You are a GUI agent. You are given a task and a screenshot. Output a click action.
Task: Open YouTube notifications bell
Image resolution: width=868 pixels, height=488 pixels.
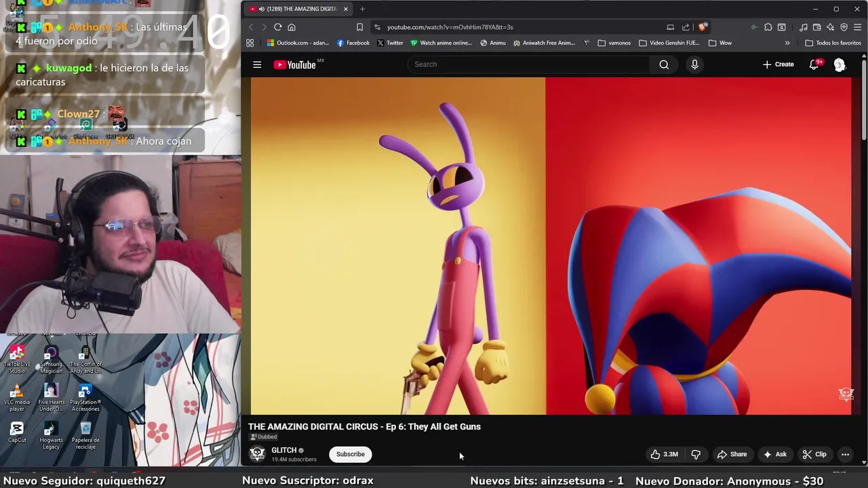tap(814, 64)
